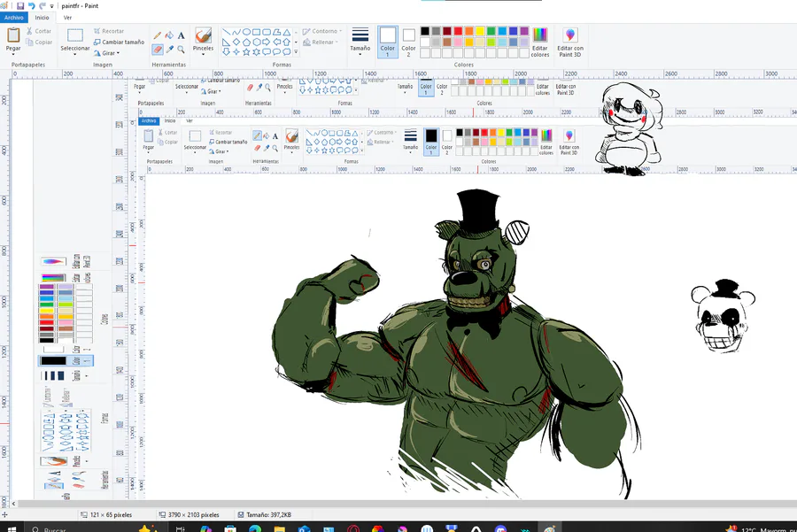Switch to the Ver ribbon tab

(67, 18)
